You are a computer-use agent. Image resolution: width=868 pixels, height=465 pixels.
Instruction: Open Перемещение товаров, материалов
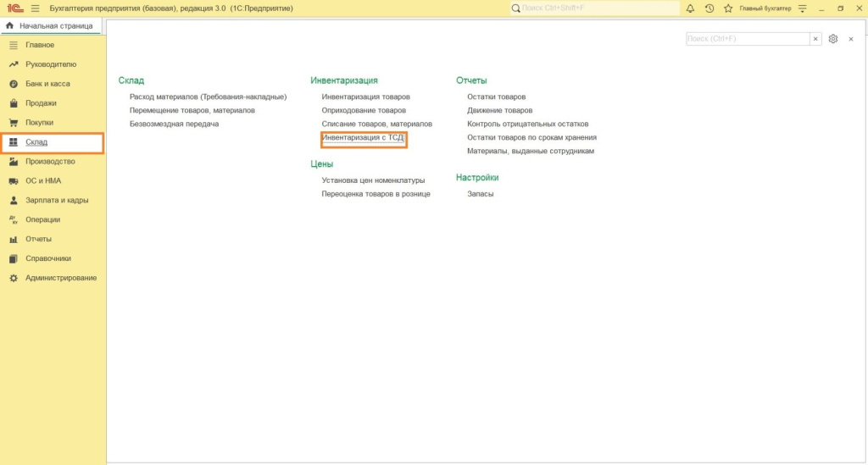192,110
